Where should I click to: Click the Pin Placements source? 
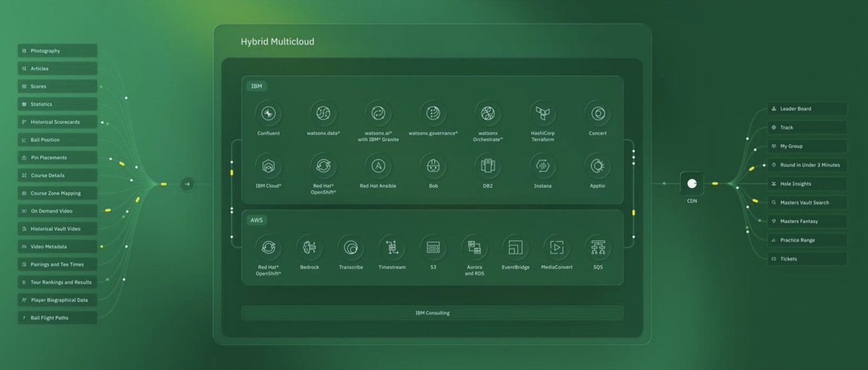point(58,157)
